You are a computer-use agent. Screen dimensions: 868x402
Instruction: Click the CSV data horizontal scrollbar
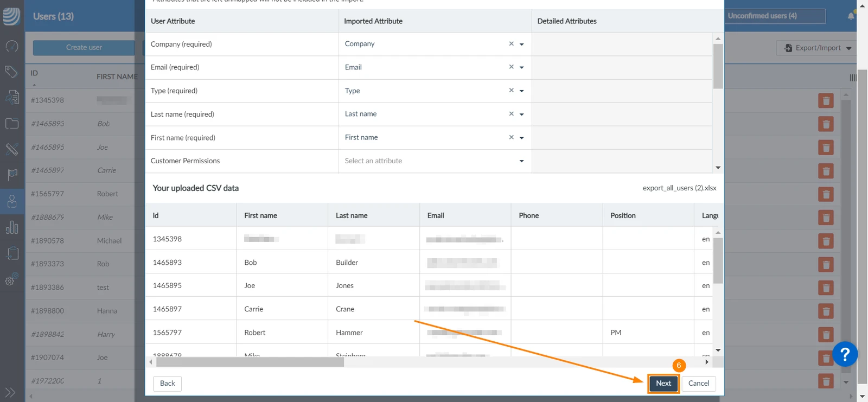coord(250,362)
